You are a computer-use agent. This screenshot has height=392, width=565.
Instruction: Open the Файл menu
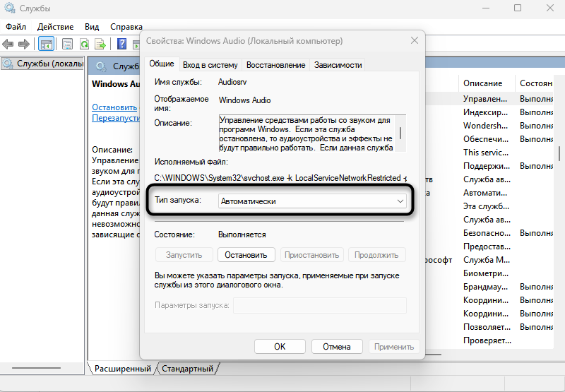(16, 27)
